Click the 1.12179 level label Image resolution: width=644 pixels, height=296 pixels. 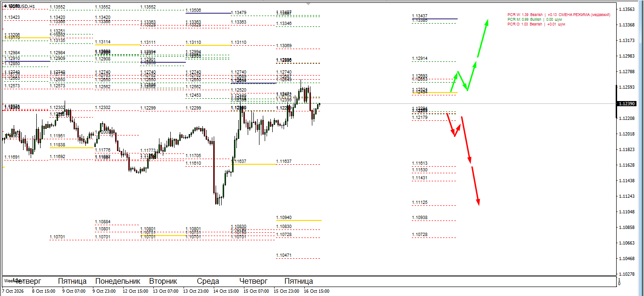[419, 118]
